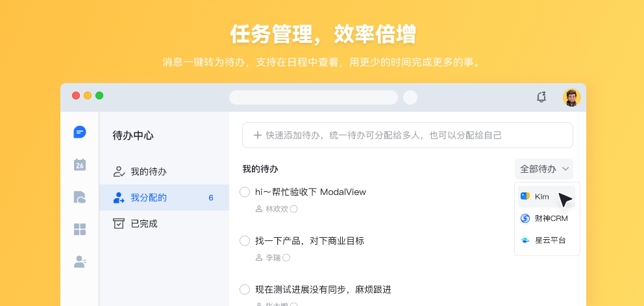Open the calendar icon in sidebar
This screenshot has height=306, width=644.
80,164
